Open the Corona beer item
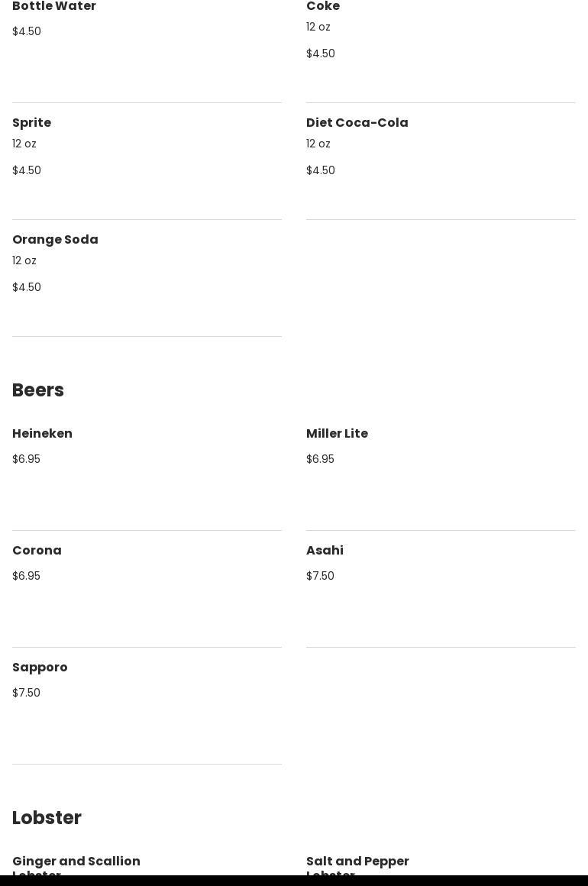 tap(37, 551)
